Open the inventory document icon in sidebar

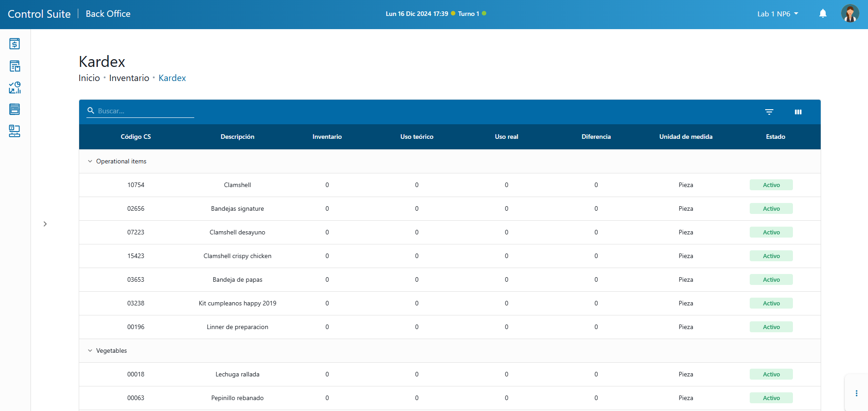(x=15, y=66)
